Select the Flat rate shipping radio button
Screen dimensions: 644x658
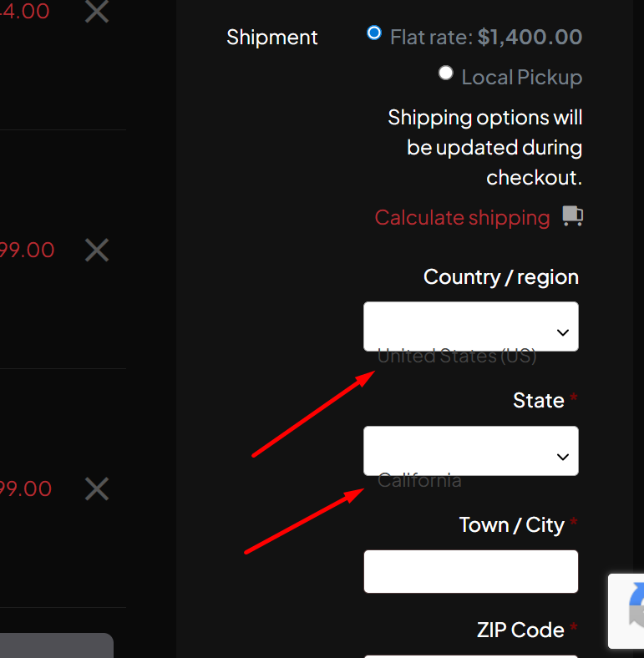click(374, 33)
